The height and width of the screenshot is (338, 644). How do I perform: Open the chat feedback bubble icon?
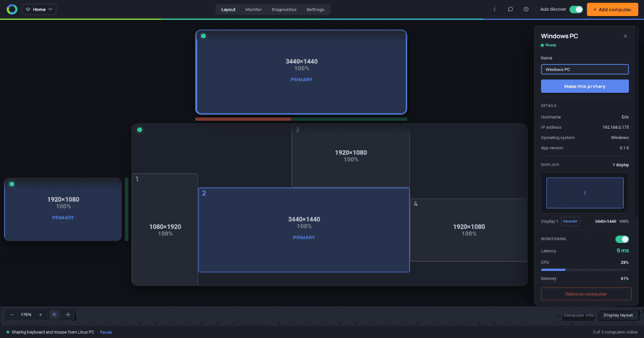click(x=510, y=9)
